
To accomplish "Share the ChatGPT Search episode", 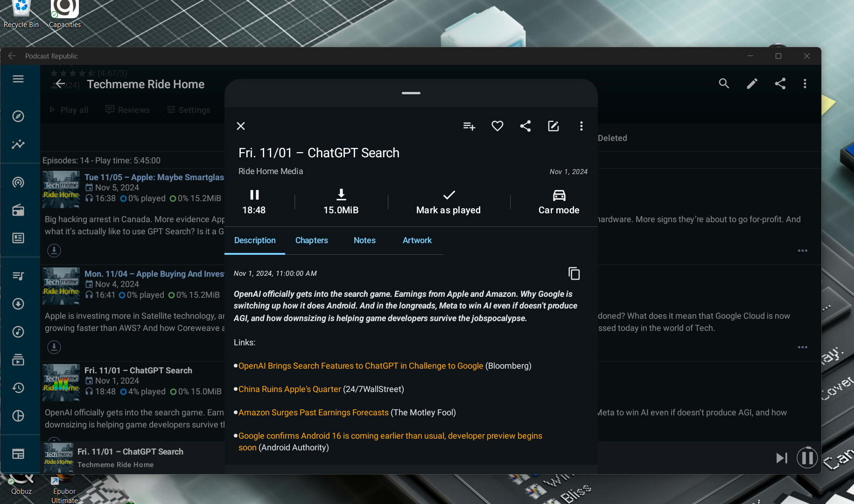I will click(525, 126).
